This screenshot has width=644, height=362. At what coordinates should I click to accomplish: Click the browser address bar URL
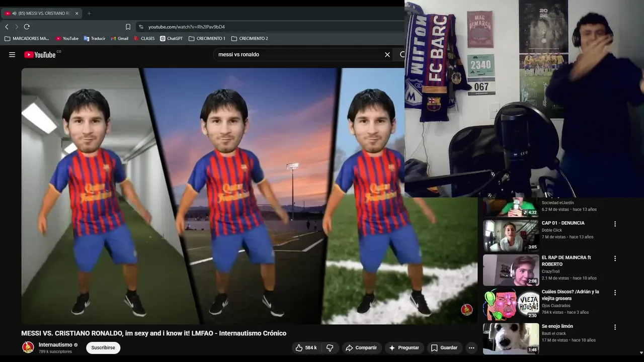[187, 27]
